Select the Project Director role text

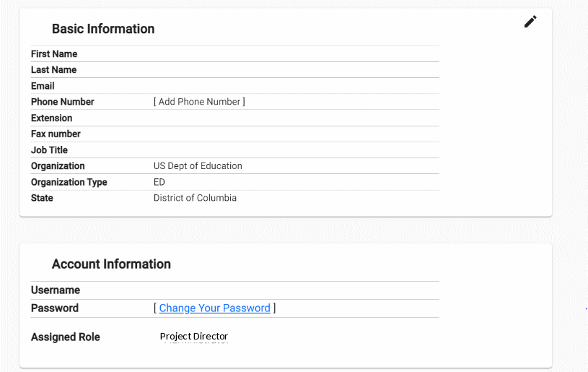193,337
